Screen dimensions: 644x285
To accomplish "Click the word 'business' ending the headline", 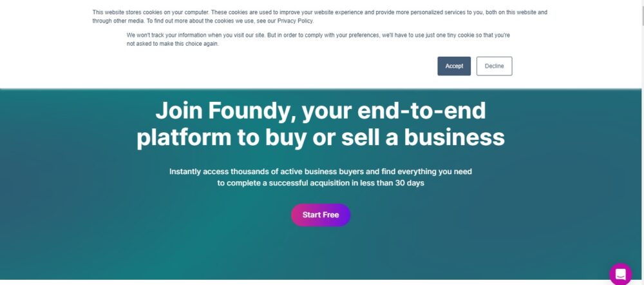I will pyautogui.click(x=455, y=137).
